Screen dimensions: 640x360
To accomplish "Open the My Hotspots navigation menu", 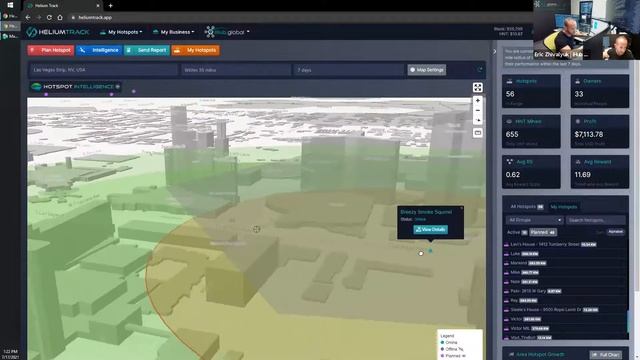I will (121, 32).
